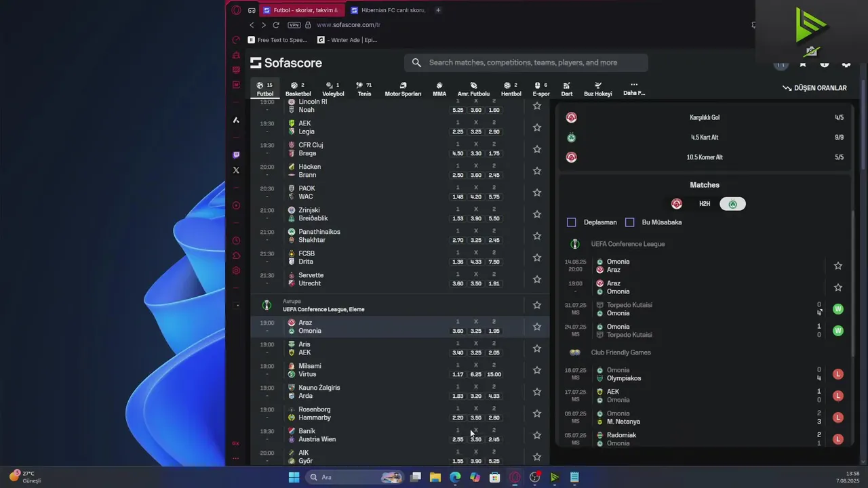This screenshot has width=868, height=488.
Task: Toggle the VPN badge in address bar
Action: click(x=294, y=25)
